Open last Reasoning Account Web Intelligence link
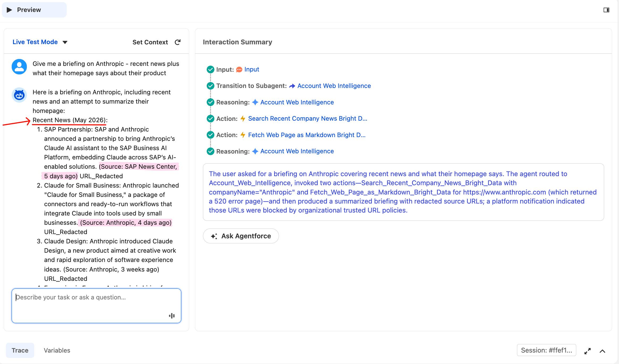The width and height of the screenshot is (619, 364). click(297, 151)
